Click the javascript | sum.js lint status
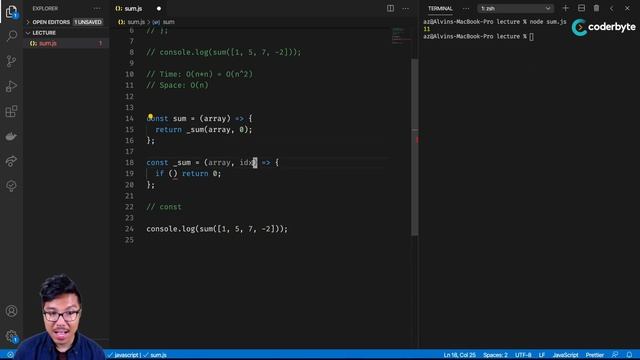The image size is (640, 360). point(137,355)
